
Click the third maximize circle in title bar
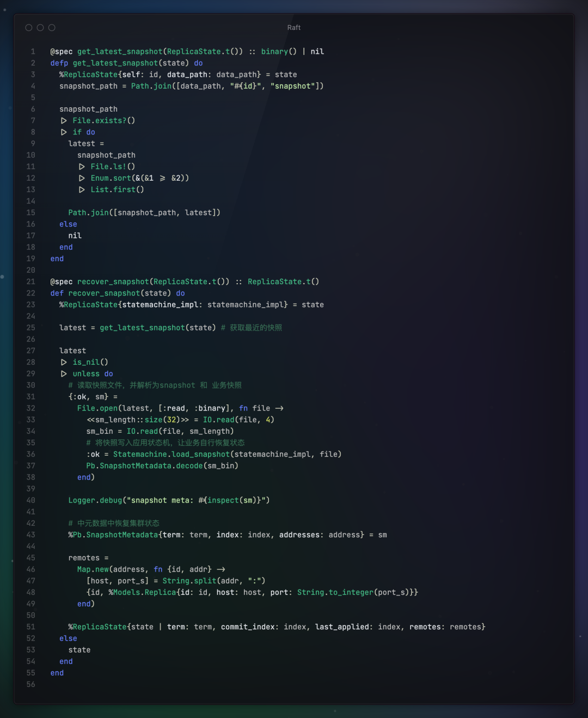tap(52, 28)
